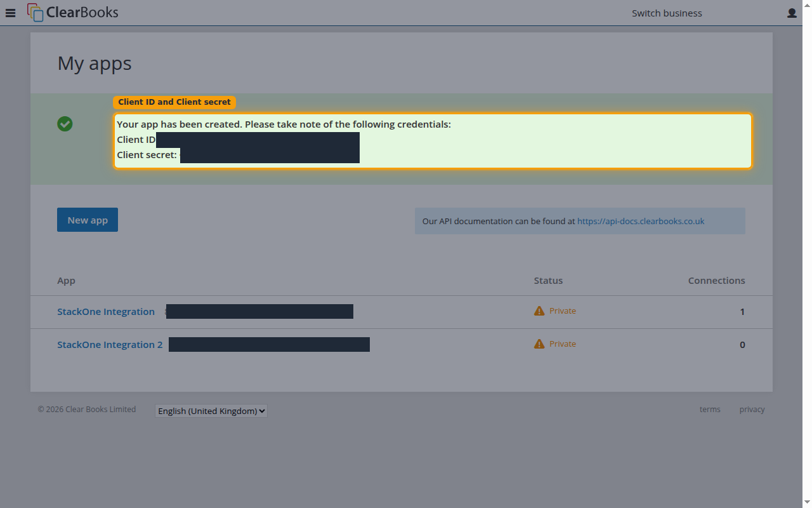Click the Client secret label

point(147,155)
